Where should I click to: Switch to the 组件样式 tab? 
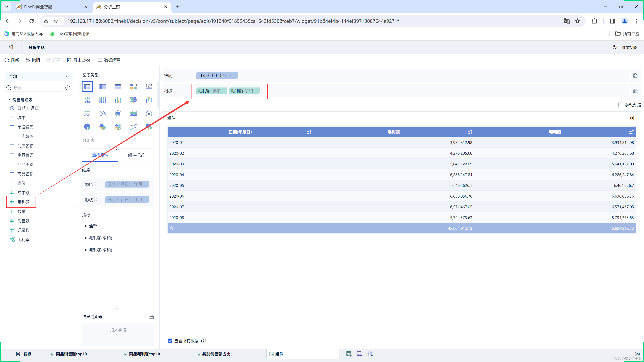tap(136, 155)
